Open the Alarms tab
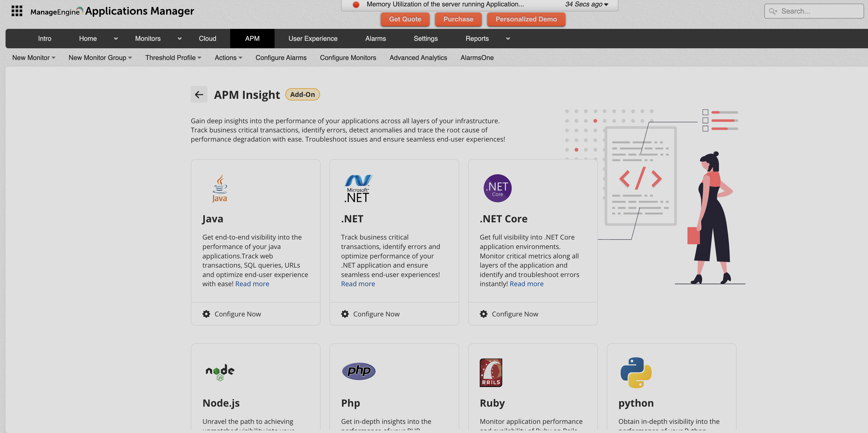Image resolution: width=868 pixels, height=433 pixels. (x=375, y=39)
